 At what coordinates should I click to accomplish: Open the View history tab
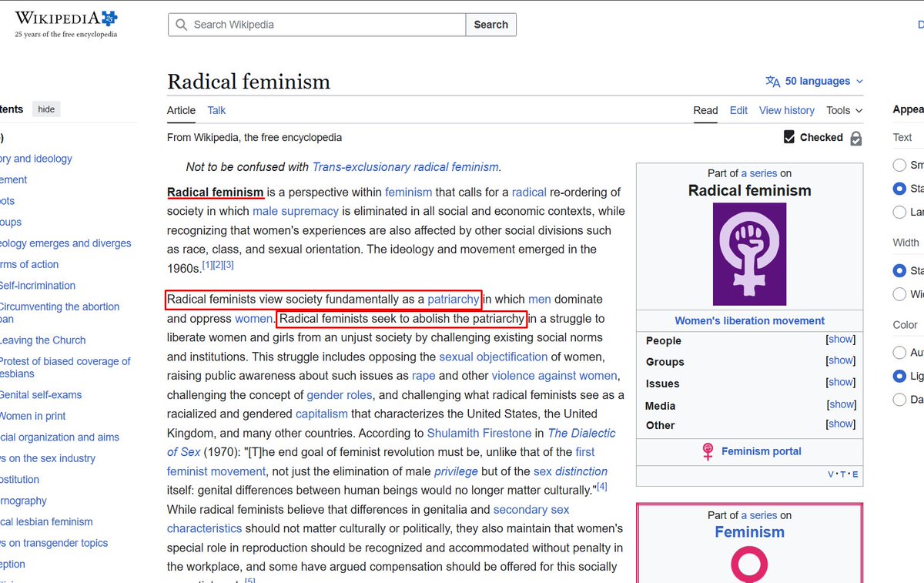coord(787,110)
